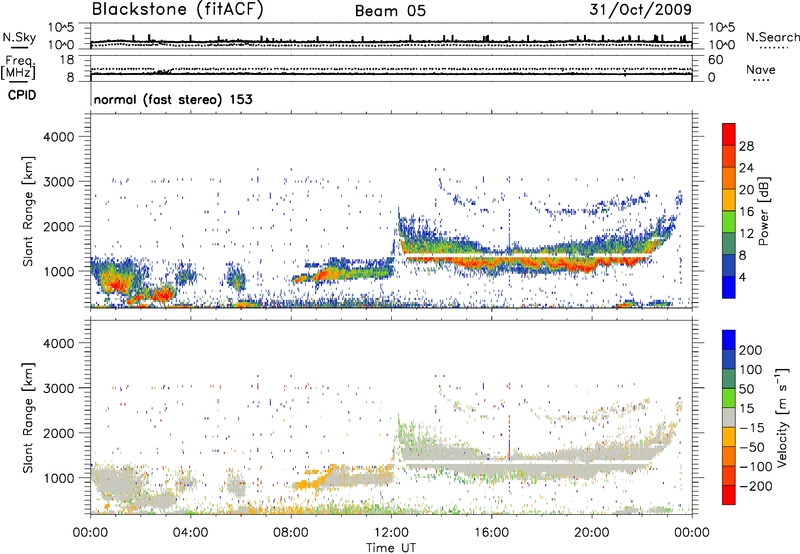Click the 'N.Search' legend label
Image resolution: width=800 pixels, height=554 pixels.
pos(773,37)
